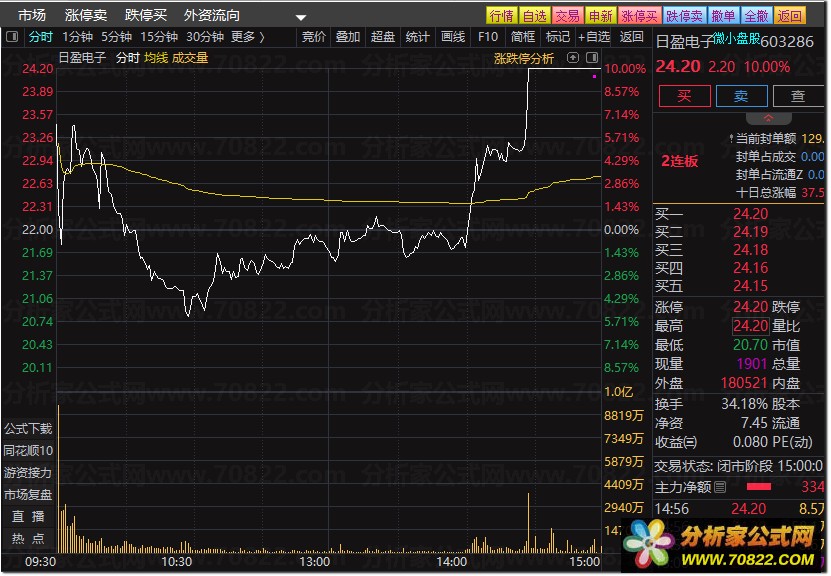Screen dimensions: 831x576
Task: Open 热点 sidebar item
Action: point(28,538)
